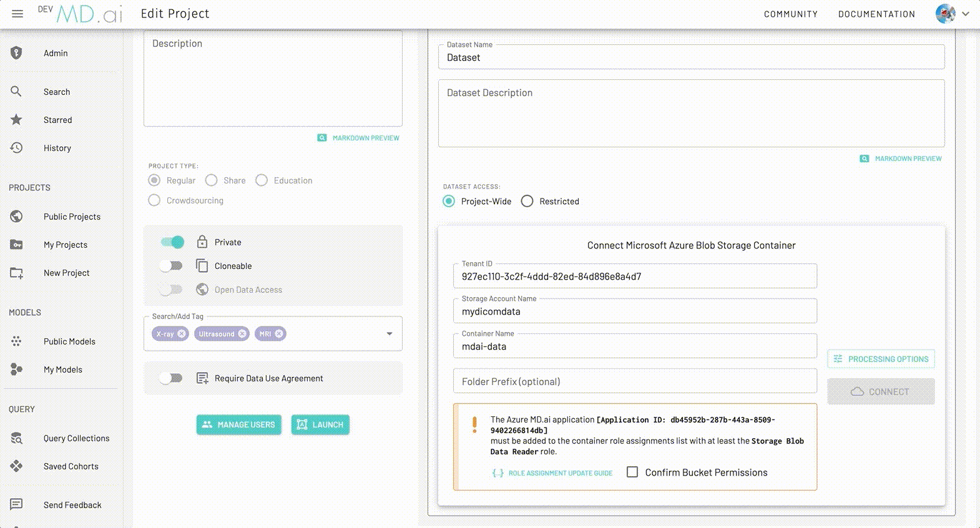Check Confirm Bucket Permissions

(632, 472)
